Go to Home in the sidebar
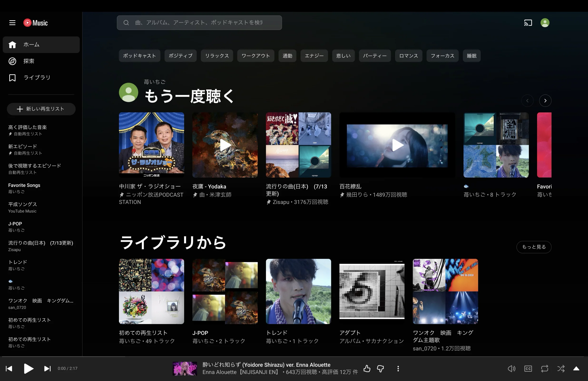 (x=41, y=45)
